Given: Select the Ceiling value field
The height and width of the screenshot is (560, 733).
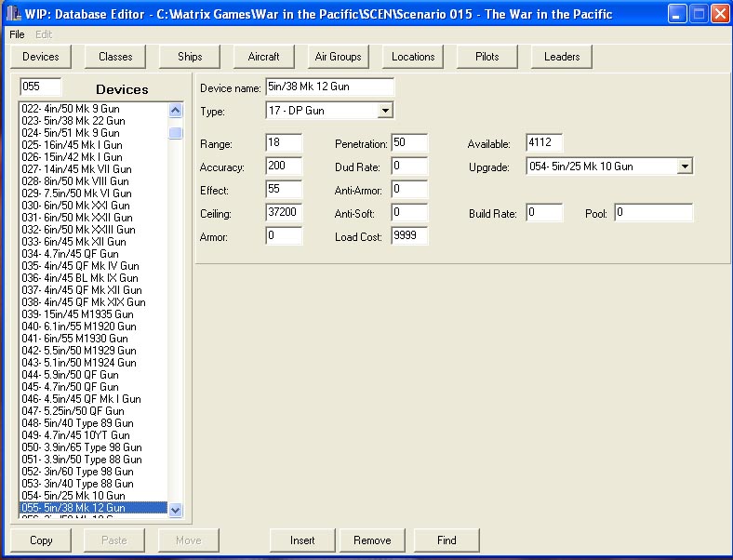Looking at the screenshot, I should (x=284, y=213).
